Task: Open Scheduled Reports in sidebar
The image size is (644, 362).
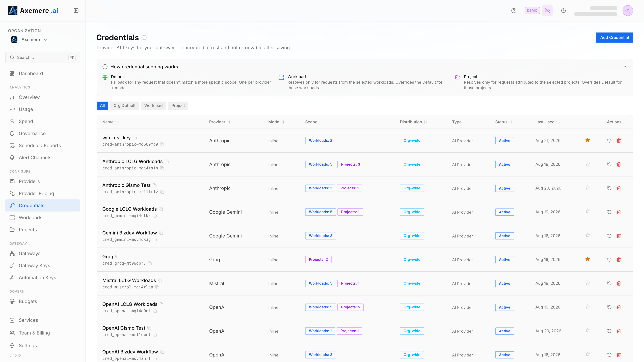Action: coord(43,145)
